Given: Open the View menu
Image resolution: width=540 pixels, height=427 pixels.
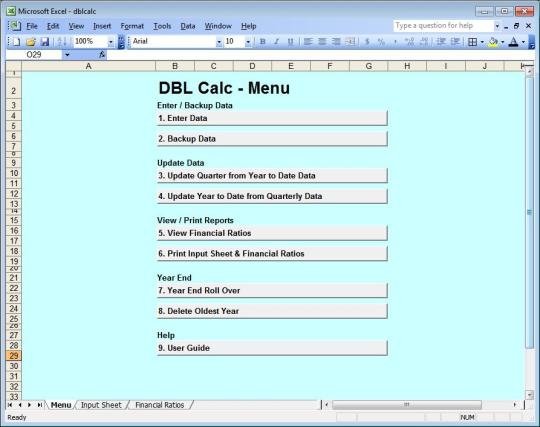Looking at the screenshot, I should 76,26.
